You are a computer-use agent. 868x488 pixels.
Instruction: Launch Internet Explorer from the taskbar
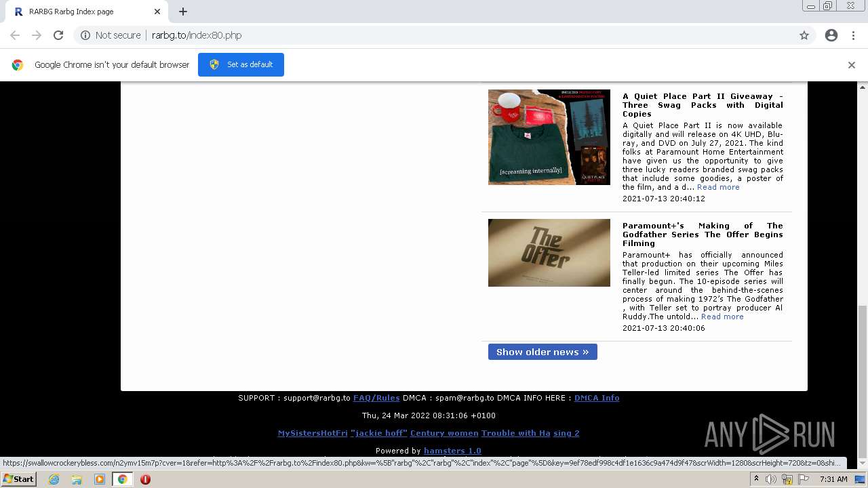[x=54, y=479]
